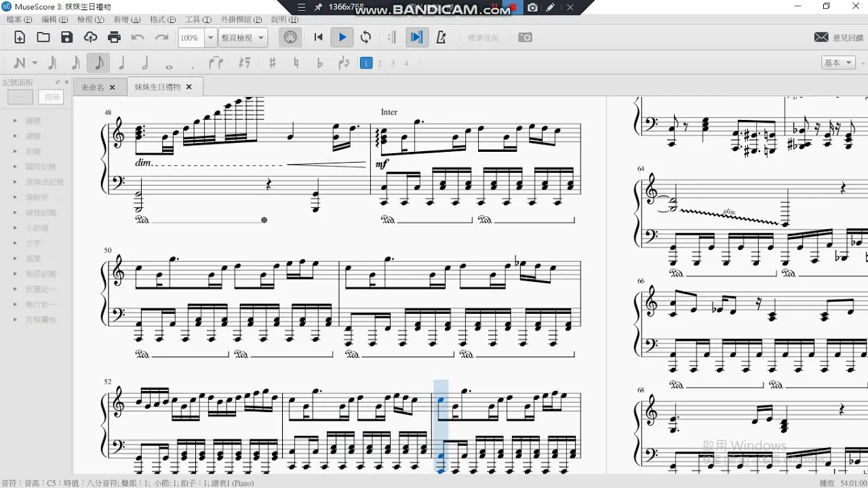This screenshot has height=488, width=868.
Task: Apply a natural accidental
Action: (x=296, y=63)
